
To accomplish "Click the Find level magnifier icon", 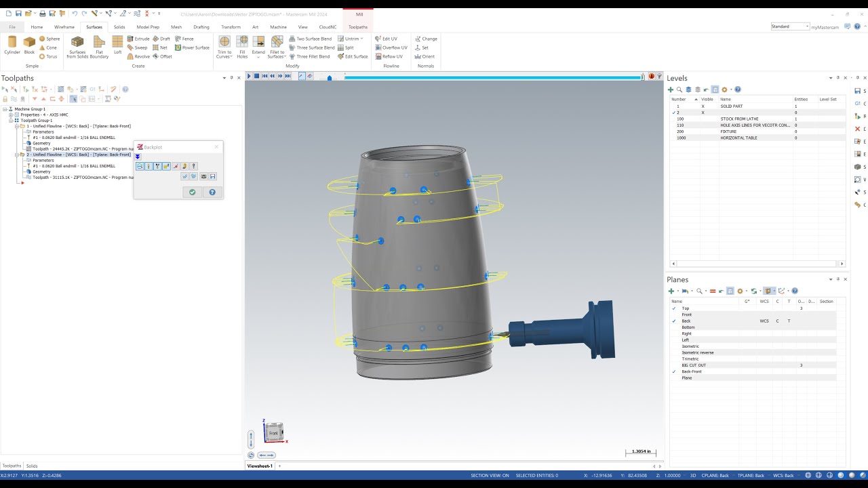I will pyautogui.click(x=679, y=89).
